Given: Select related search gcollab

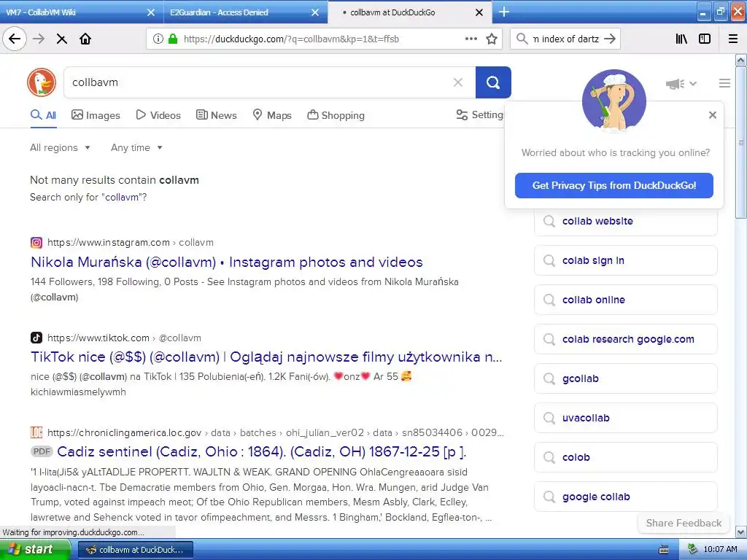Looking at the screenshot, I should click(x=625, y=378).
